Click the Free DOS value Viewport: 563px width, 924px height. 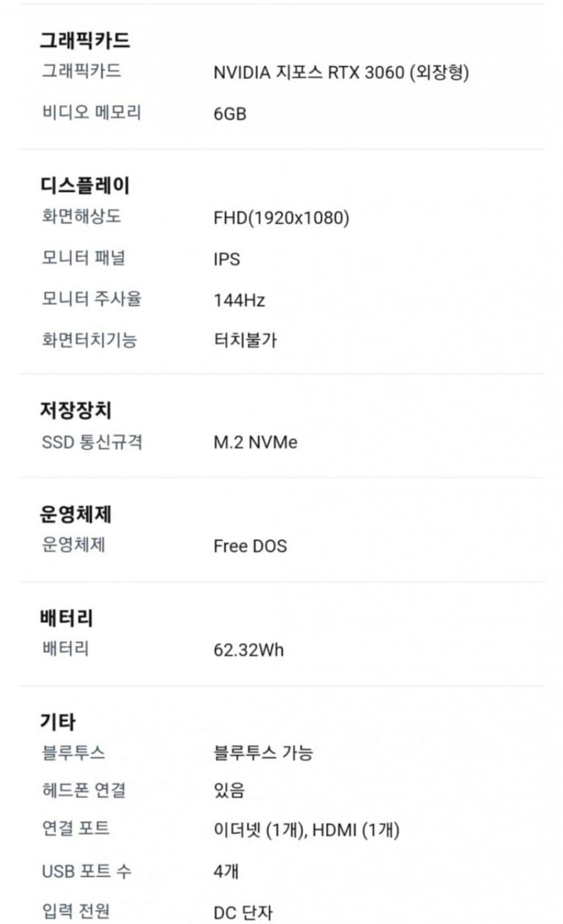click(250, 546)
